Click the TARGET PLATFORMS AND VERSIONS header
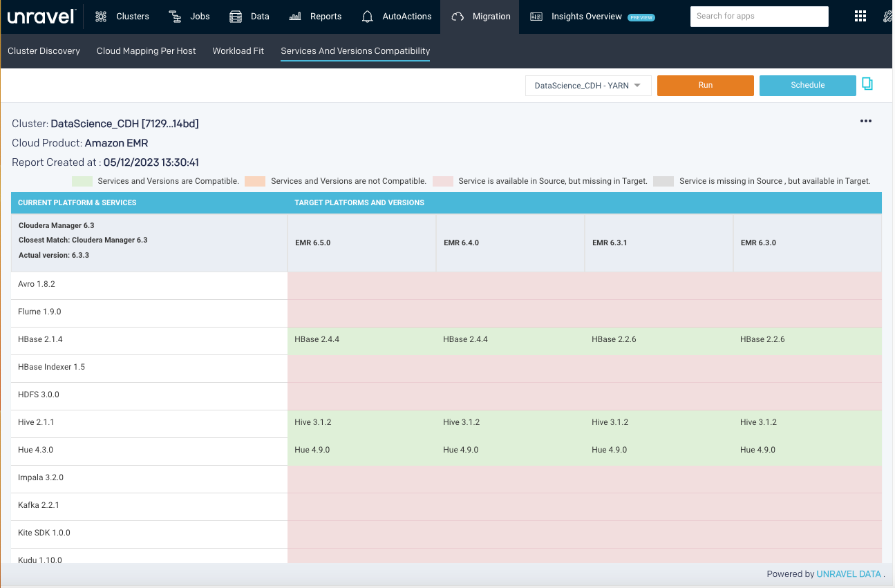The width and height of the screenshot is (895, 588). (359, 202)
